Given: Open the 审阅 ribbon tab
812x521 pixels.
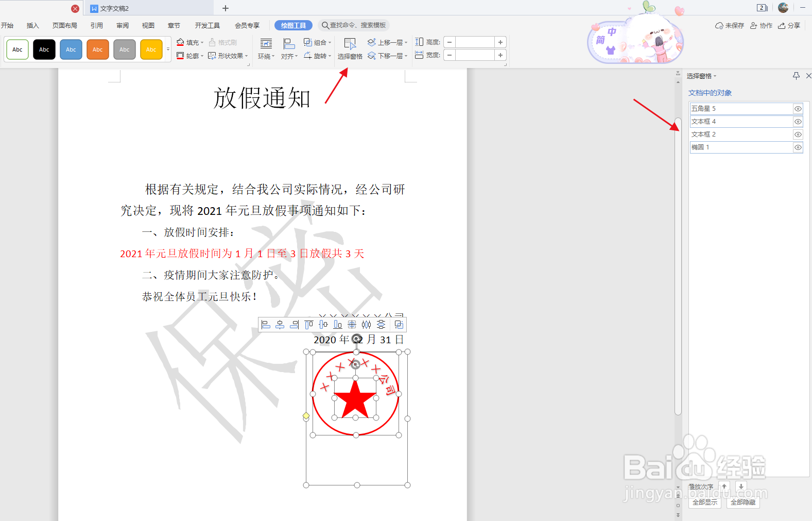Looking at the screenshot, I should 123,25.
